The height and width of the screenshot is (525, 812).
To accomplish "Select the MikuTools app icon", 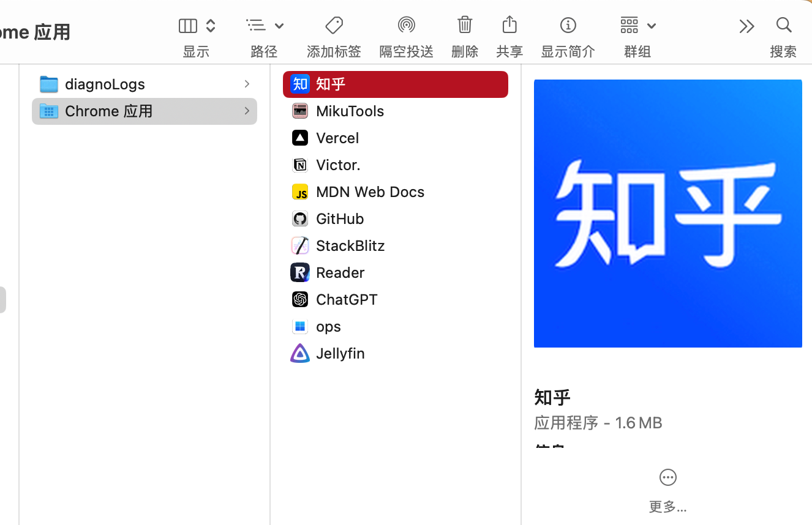I will 300,111.
